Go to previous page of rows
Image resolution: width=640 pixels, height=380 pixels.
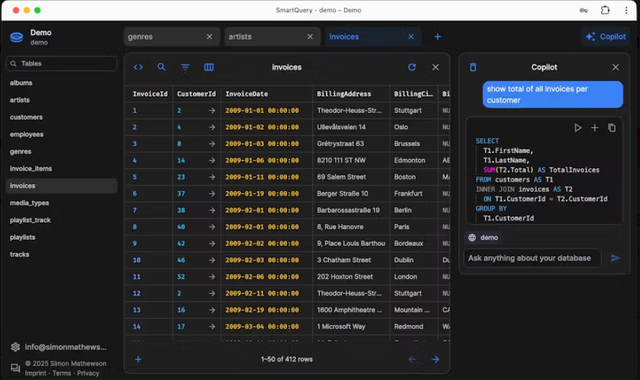coord(412,359)
